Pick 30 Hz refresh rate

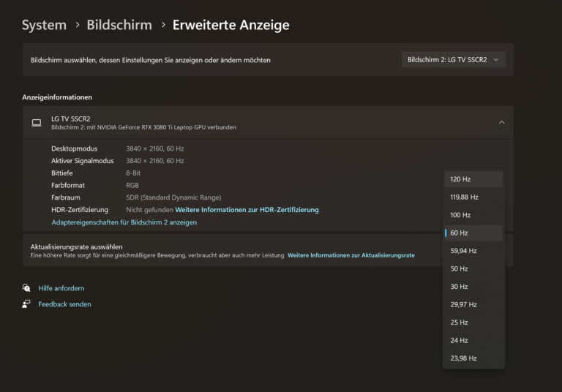[x=473, y=287]
